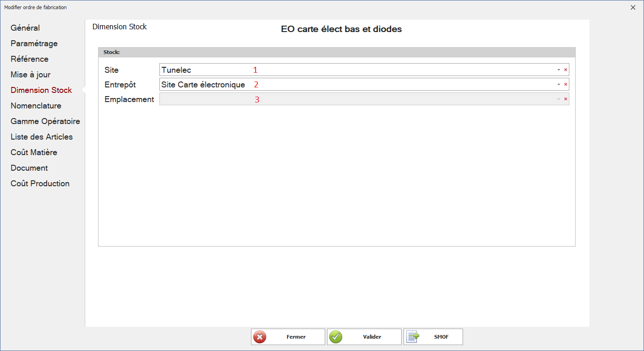The image size is (644, 351).
Task: Expand the Site dropdown arrow
Action: point(558,70)
